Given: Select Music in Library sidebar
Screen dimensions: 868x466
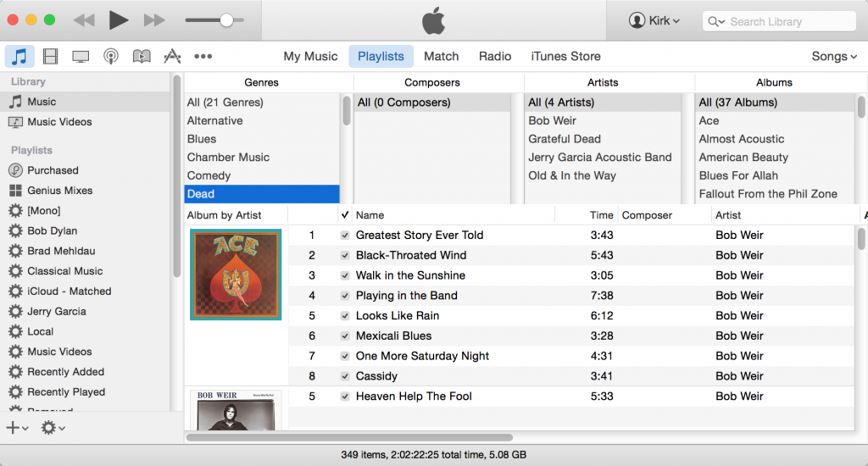Looking at the screenshot, I should [86, 102].
